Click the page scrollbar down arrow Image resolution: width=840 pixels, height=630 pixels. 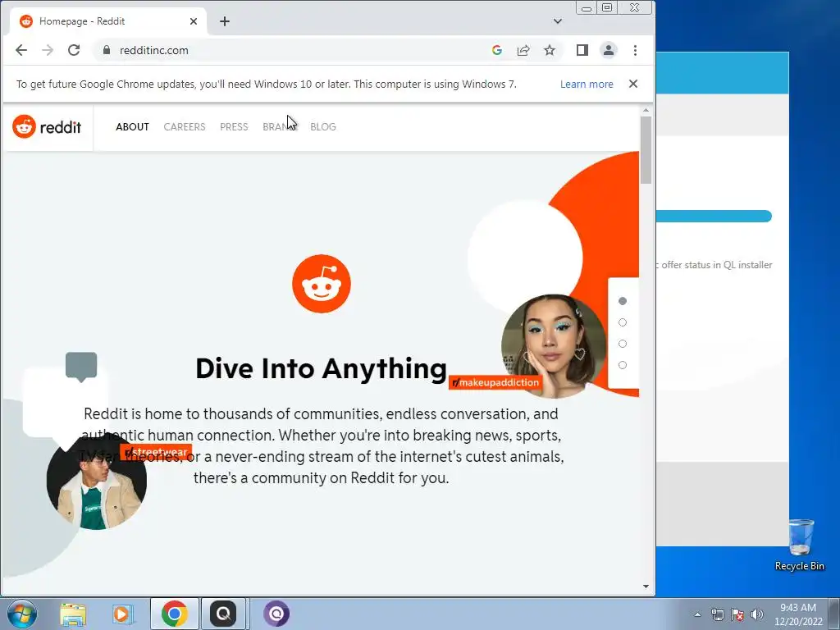point(646,587)
